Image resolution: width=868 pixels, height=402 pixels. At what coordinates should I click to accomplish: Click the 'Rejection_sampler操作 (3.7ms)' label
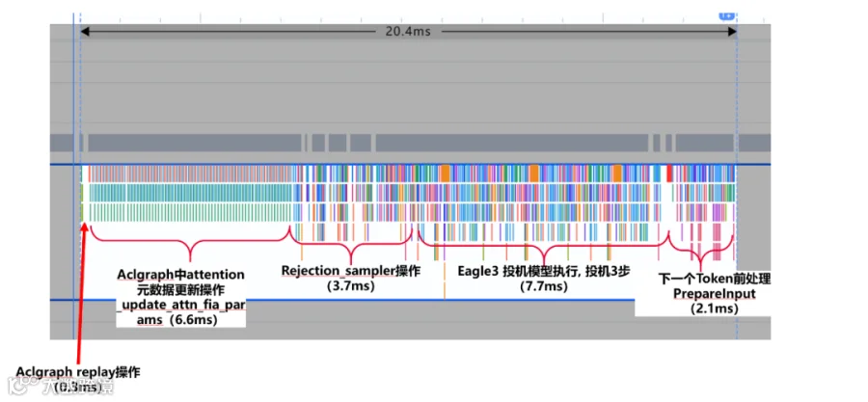click(351, 279)
